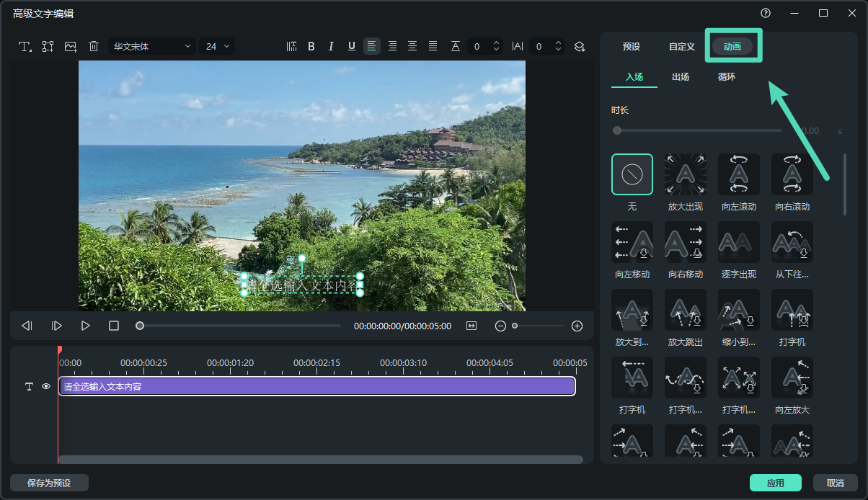Switch to the 预设 tab
Image resolution: width=868 pixels, height=500 pixels.
632,46
